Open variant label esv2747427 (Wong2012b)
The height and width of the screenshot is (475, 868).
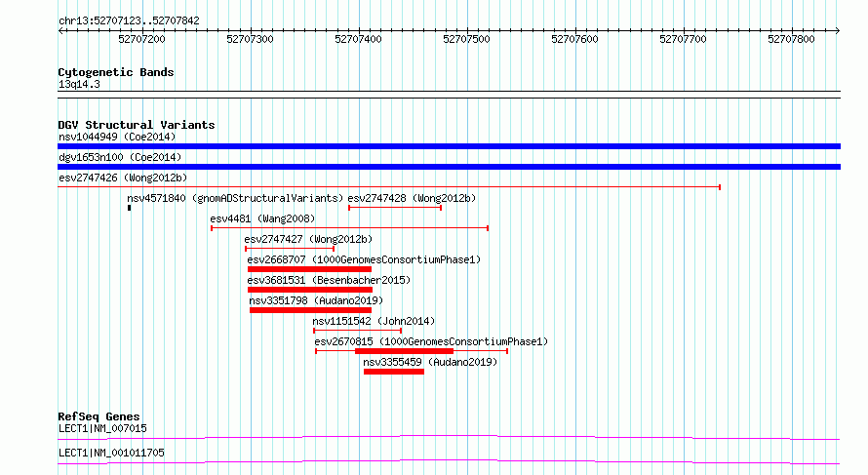coord(308,239)
